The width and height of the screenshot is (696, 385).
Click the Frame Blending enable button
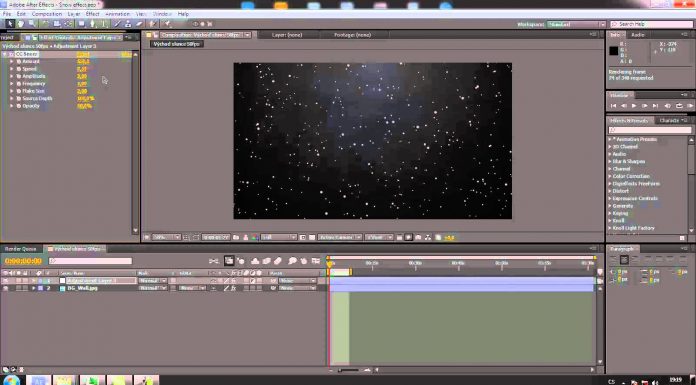click(266, 261)
